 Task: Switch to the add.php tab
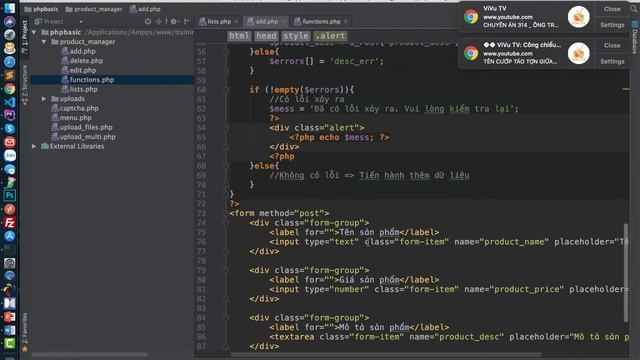266,22
